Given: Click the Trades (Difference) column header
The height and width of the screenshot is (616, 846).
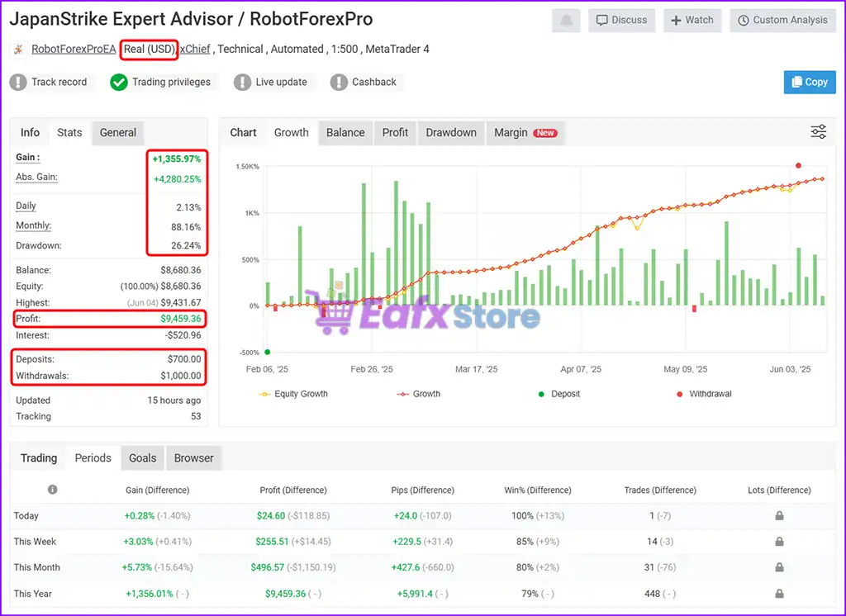Looking at the screenshot, I should pos(660,490).
